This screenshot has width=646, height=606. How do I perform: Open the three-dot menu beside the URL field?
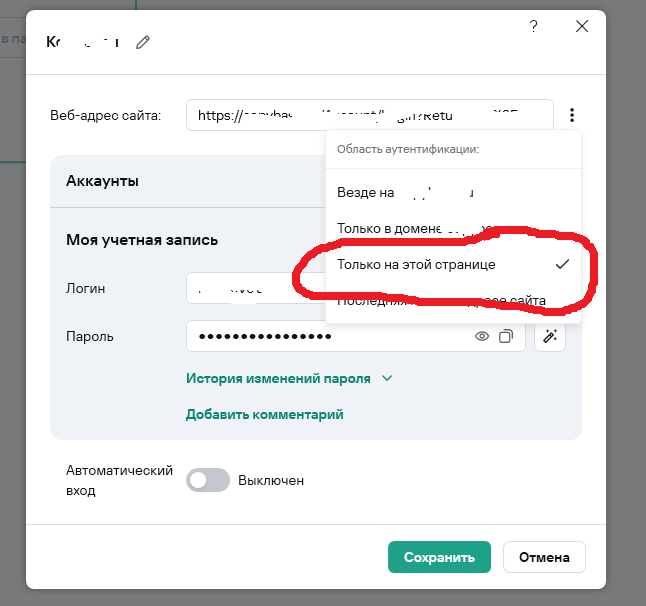pos(572,115)
